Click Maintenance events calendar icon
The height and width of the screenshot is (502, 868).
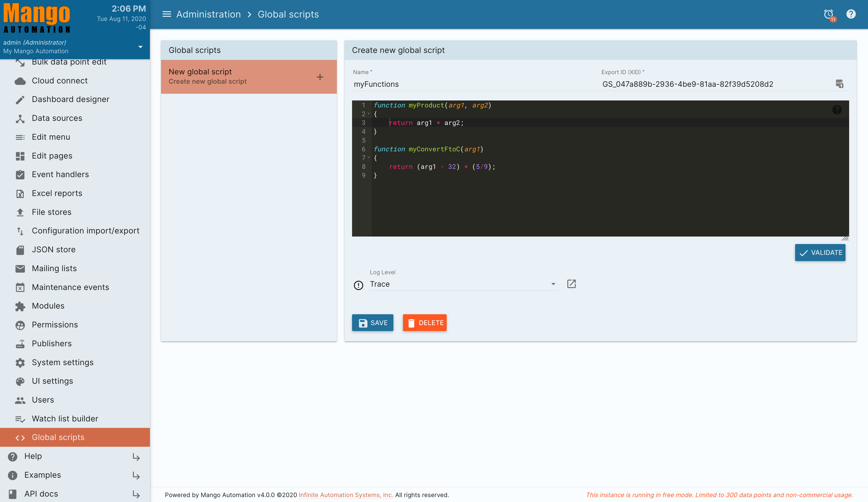click(x=20, y=287)
